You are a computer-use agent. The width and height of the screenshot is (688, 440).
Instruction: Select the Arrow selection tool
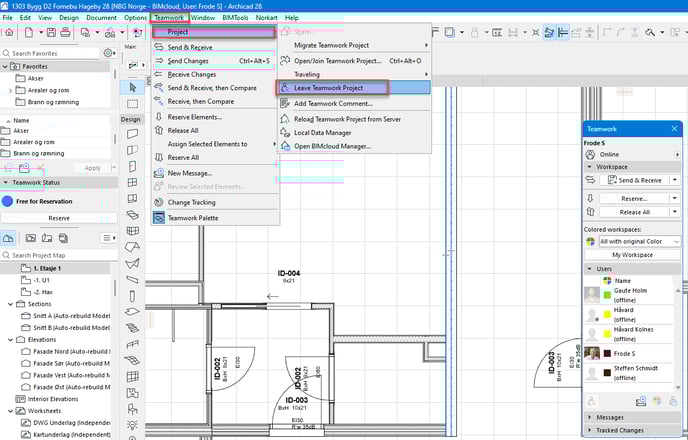133,88
